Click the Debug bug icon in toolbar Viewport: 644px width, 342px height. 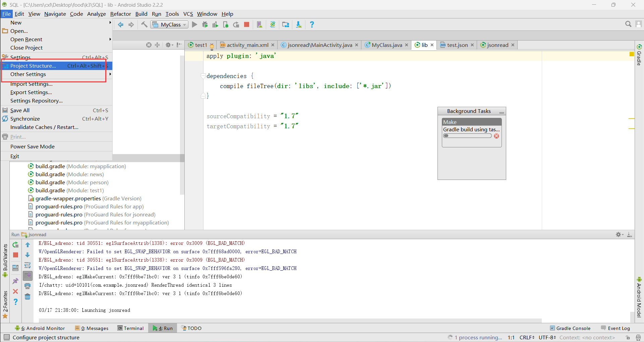[205, 24]
